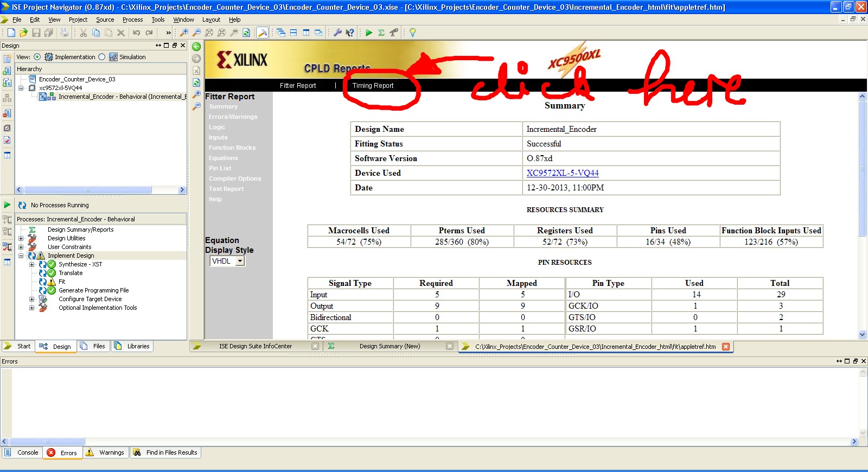The image size is (868, 472).
Task: Switch to the Design Summary (New) tab
Action: coord(390,346)
